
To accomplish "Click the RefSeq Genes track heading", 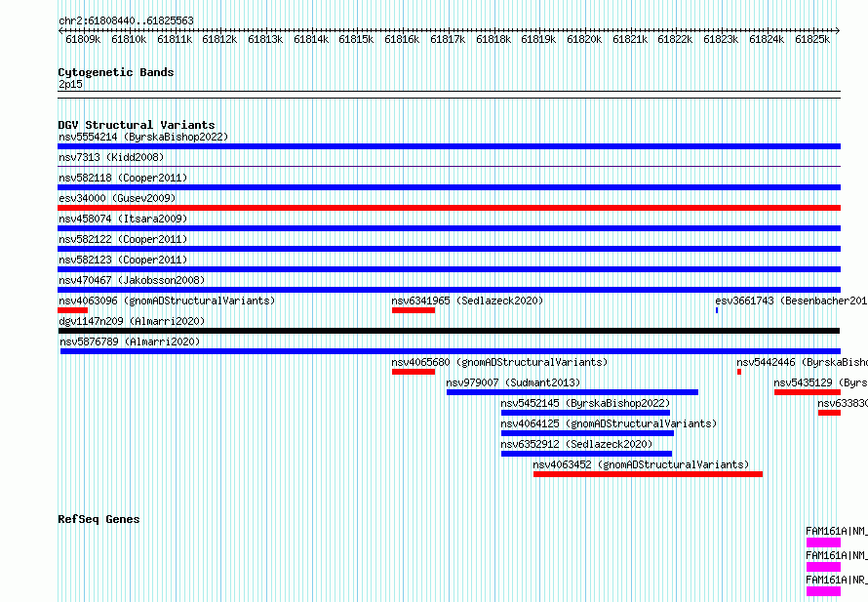I will pyautogui.click(x=99, y=519).
